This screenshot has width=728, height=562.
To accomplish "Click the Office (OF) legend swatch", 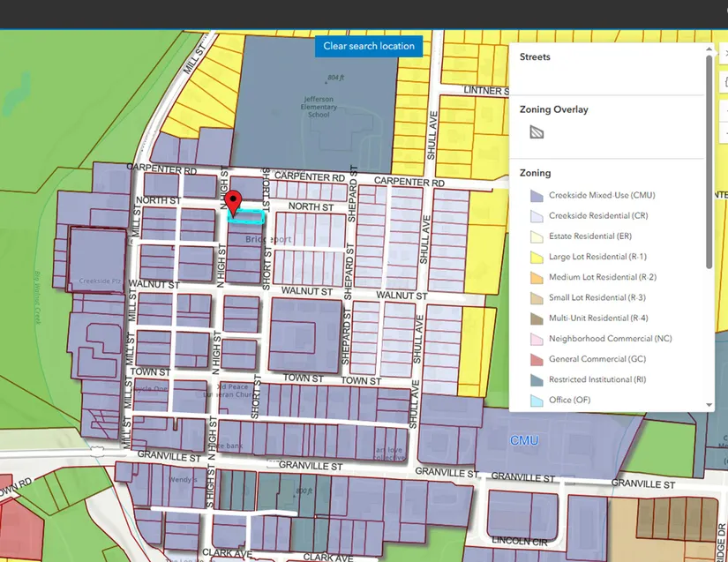I will (x=537, y=401).
